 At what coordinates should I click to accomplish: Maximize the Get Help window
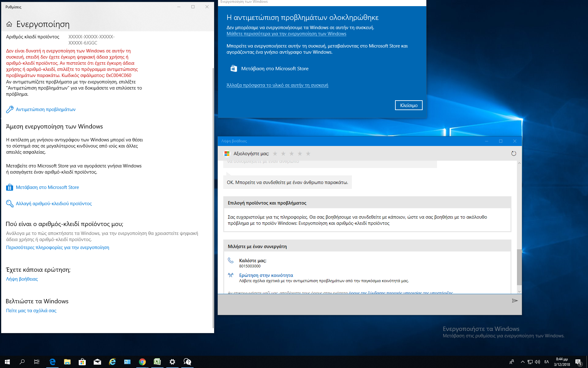501,141
